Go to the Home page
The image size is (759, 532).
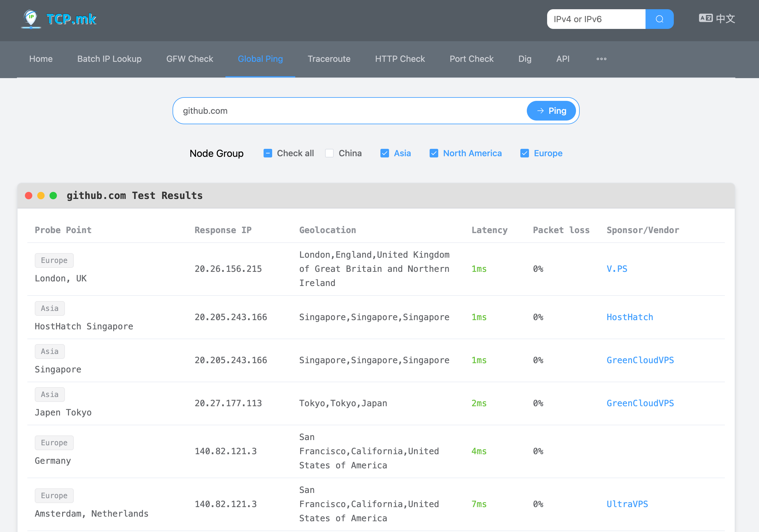coord(41,59)
